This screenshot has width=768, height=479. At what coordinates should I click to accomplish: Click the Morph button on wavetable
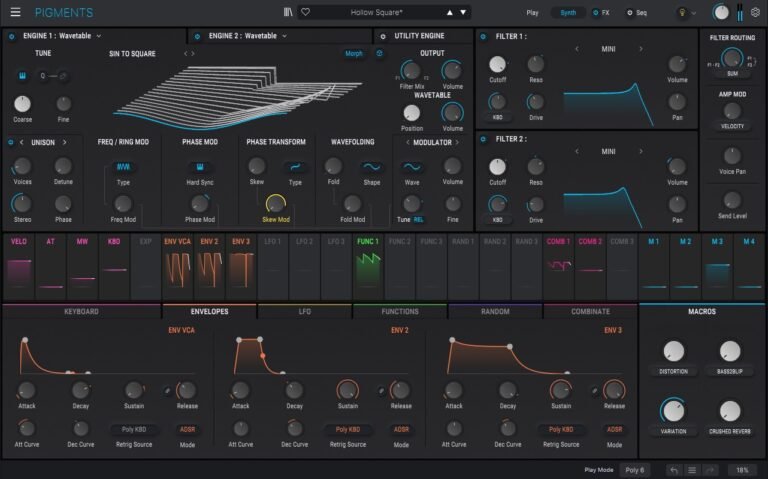(x=353, y=53)
